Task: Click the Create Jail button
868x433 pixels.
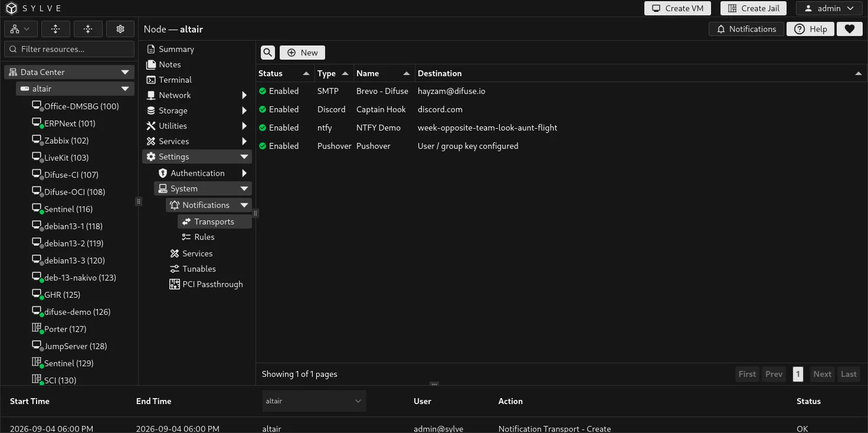Action: (754, 8)
